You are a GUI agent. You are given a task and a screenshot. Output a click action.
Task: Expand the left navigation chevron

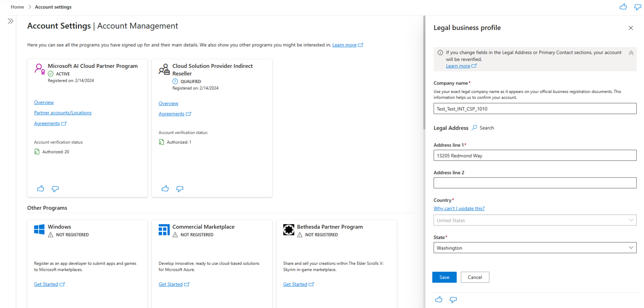[x=11, y=21]
